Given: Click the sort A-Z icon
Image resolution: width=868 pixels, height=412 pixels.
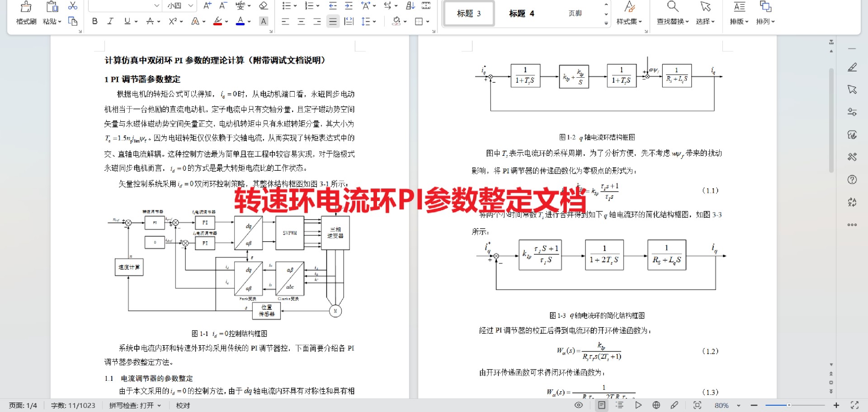Looking at the screenshot, I should [410, 5].
